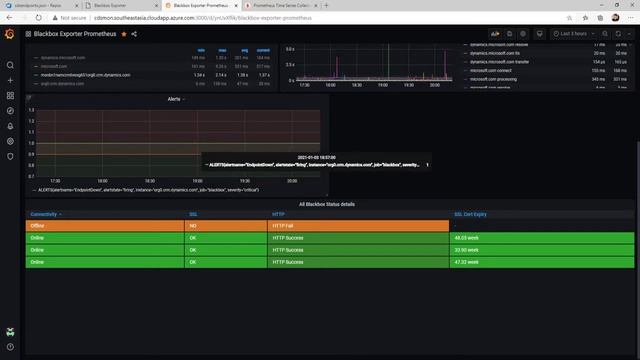
Task: Sort legend by max column
Action: tap(222, 51)
